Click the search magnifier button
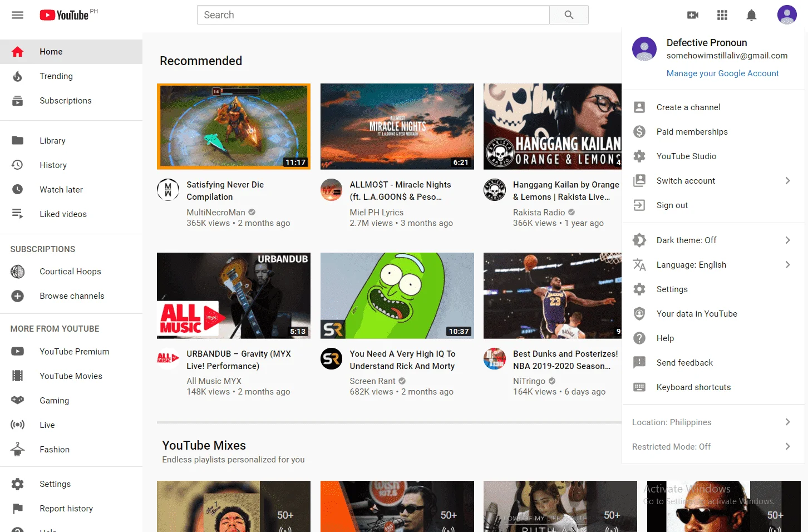Viewport: 808px width, 532px height. click(x=569, y=15)
